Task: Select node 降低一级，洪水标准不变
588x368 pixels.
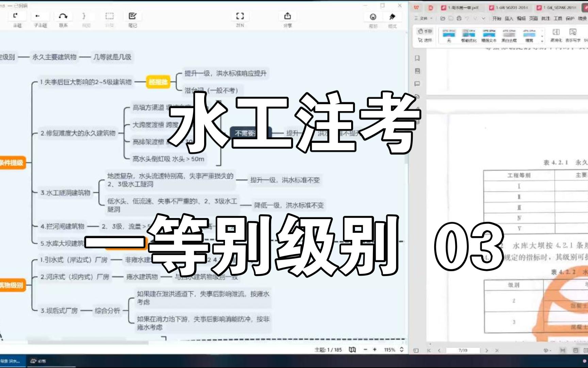Action: tap(289, 205)
